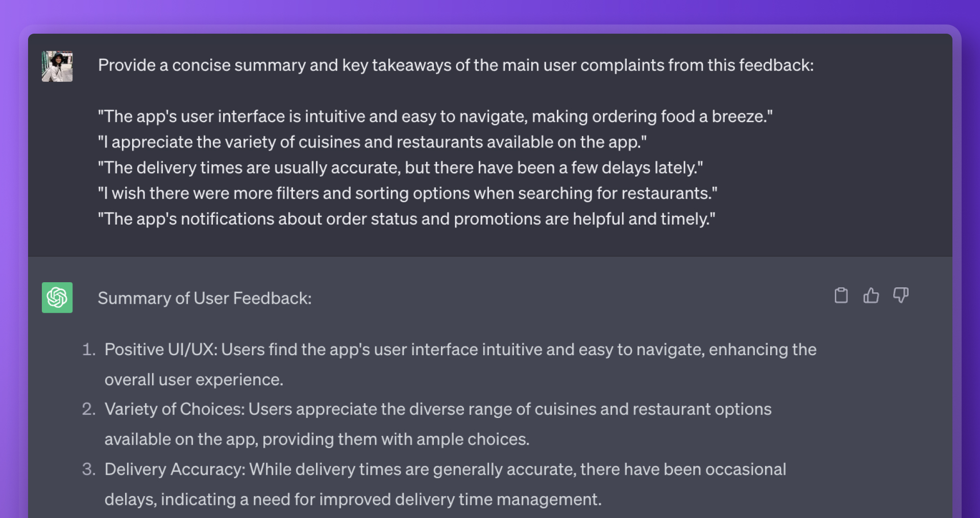Click list number 1 marker

[x=89, y=350]
